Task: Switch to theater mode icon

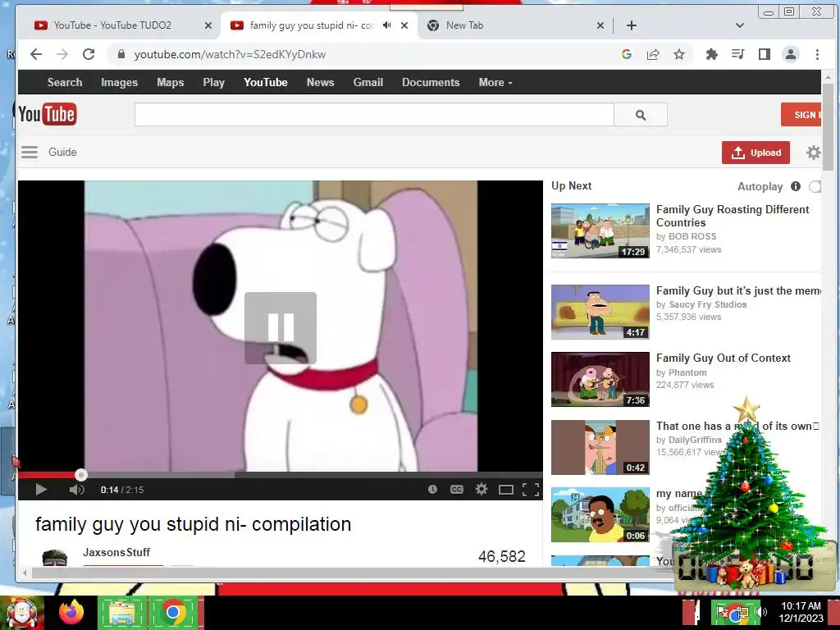Action: 505,490
